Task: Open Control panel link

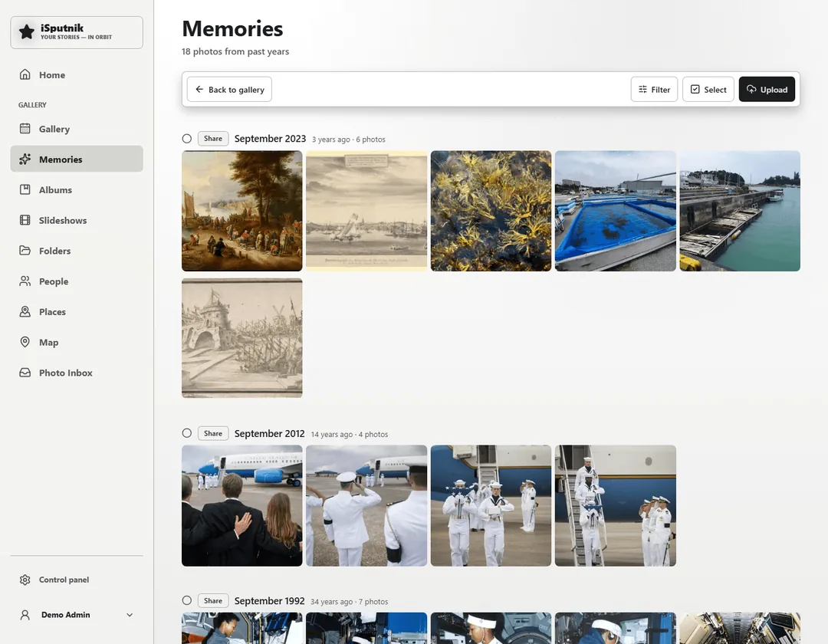Action: [77, 580]
